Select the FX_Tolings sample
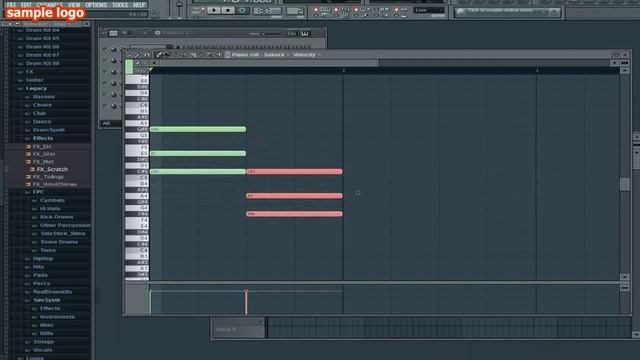Viewport: 640px width, 360px height. pyautogui.click(x=48, y=177)
